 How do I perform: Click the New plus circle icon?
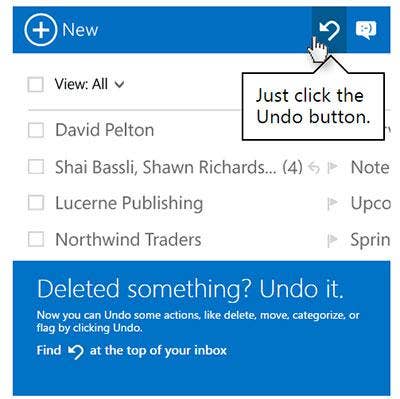point(40,30)
